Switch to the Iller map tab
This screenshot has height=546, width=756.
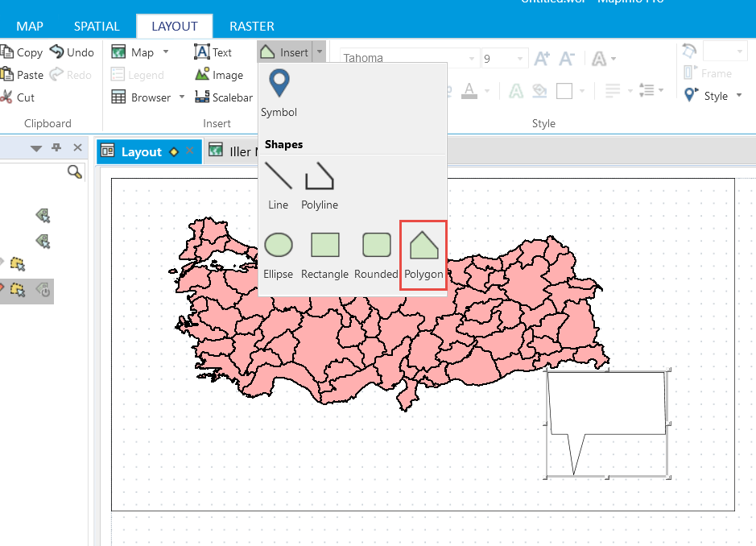tap(233, 151)
